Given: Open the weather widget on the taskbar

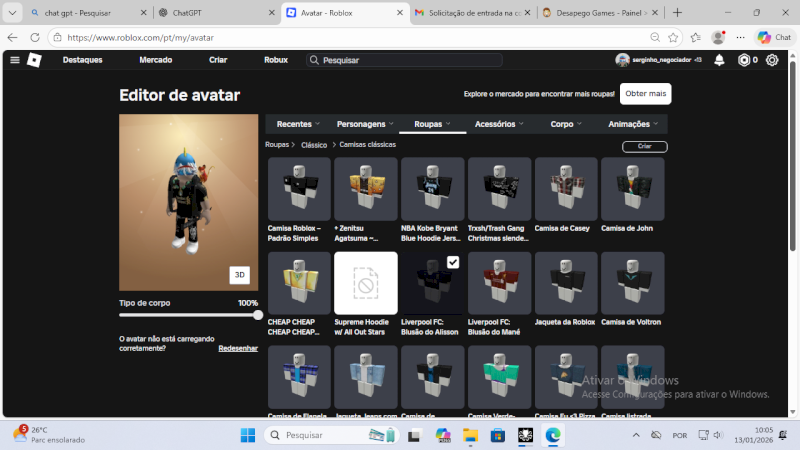Looking at the screenshot, I should point(48,435).
